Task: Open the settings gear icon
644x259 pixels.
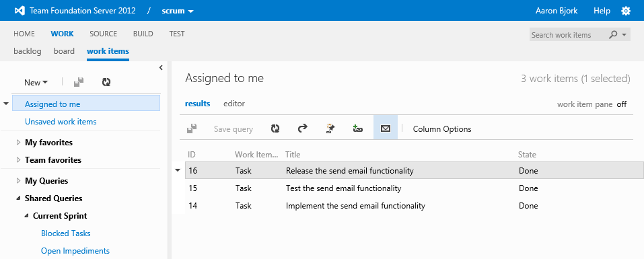Action: 626,11
